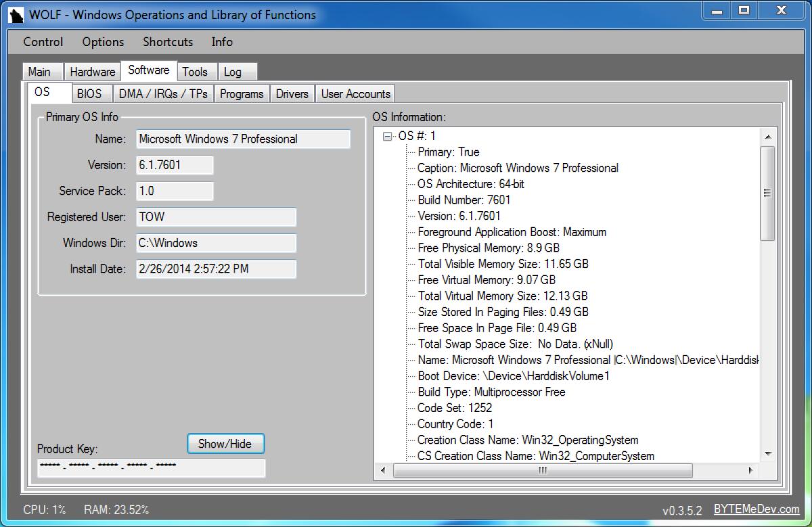
Task: Open the Shortcuts menu
Action: 167,42
